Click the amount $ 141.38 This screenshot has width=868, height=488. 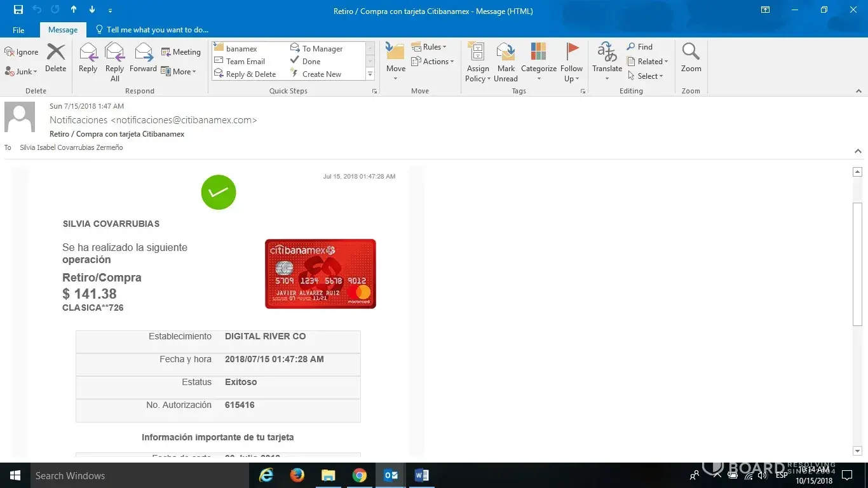(90, 294)
